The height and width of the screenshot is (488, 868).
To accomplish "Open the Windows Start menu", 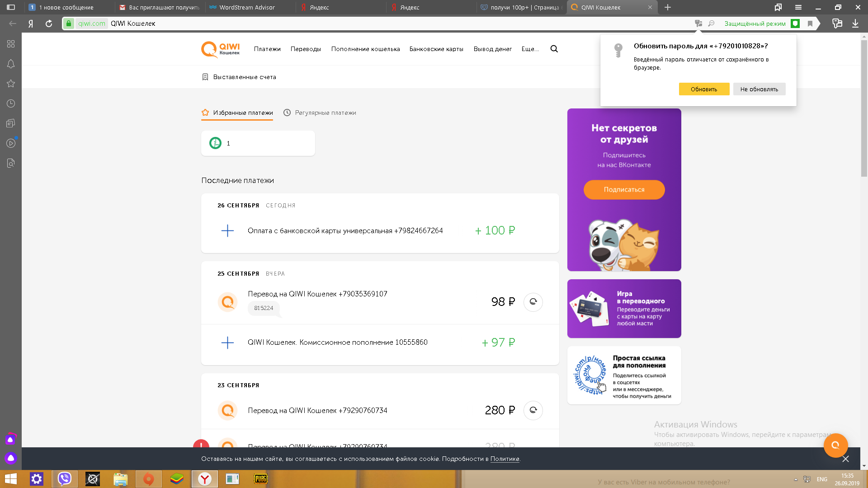I will click(x=10, y=479).
